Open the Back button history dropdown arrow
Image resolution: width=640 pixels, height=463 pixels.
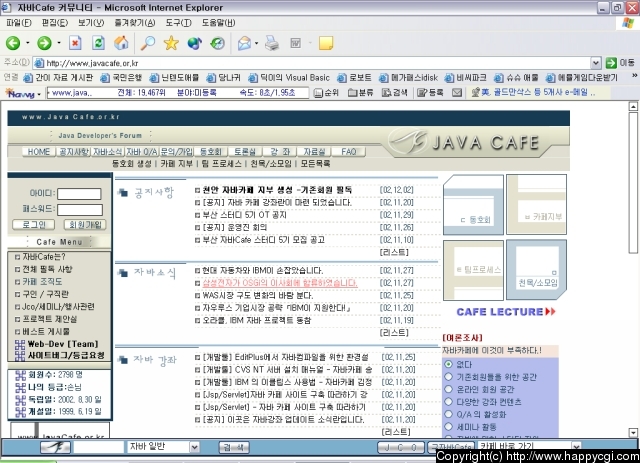click(x=28, y=43)
